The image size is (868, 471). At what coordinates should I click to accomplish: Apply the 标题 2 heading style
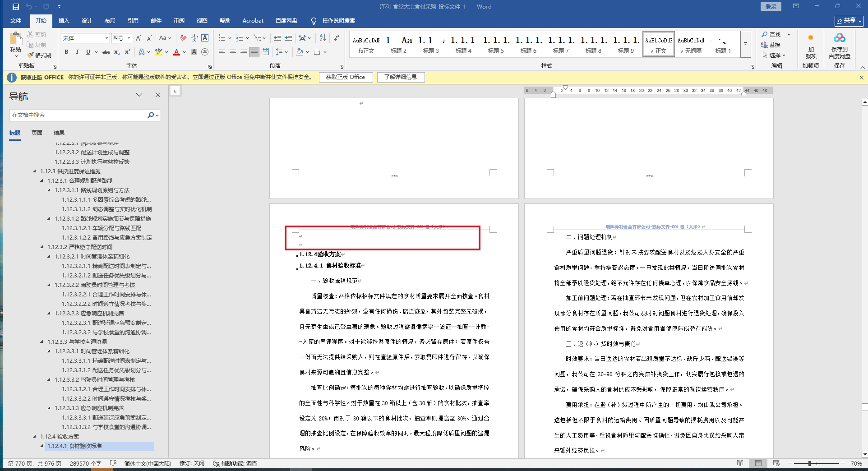pos(398,44)
